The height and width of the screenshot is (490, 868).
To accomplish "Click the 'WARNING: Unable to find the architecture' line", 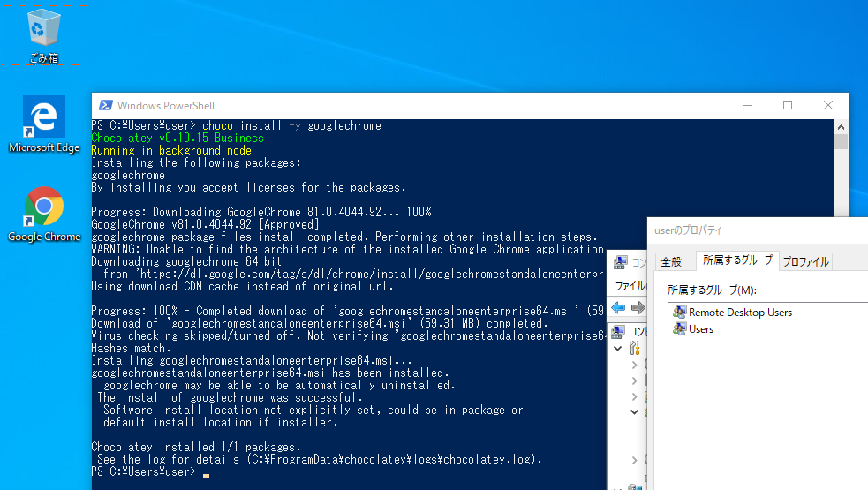I will (348, 249).
